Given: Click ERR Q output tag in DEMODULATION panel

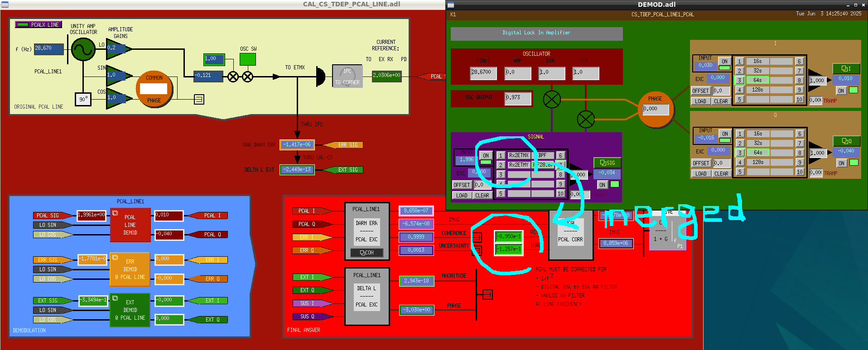Looking at the screenshot, I should point(208,279).
